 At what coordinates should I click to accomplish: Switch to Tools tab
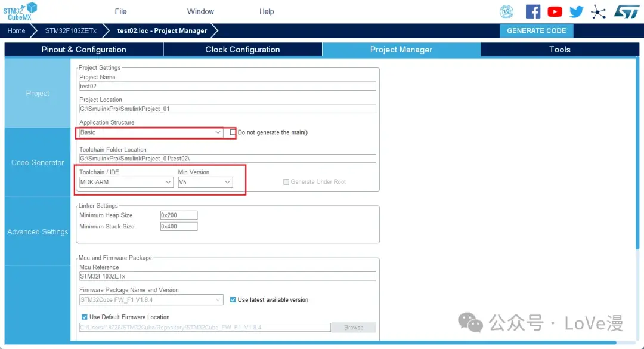tap(560, 50)
